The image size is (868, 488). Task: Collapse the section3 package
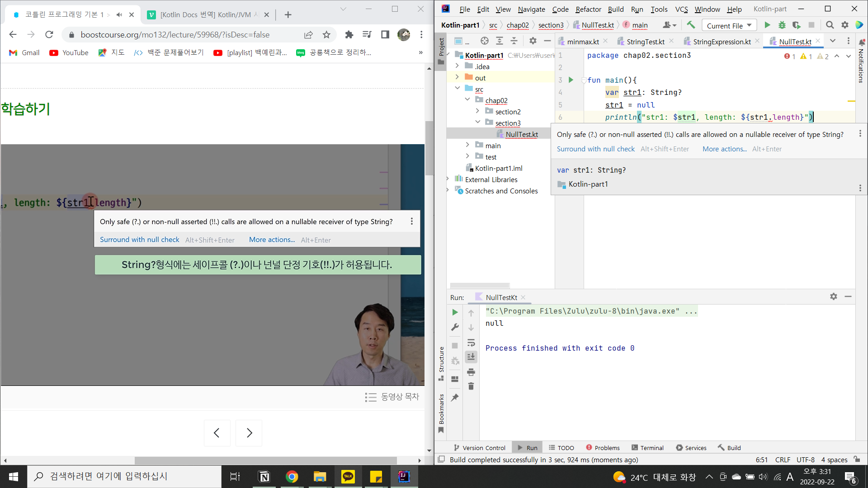[x=477, y=122]
